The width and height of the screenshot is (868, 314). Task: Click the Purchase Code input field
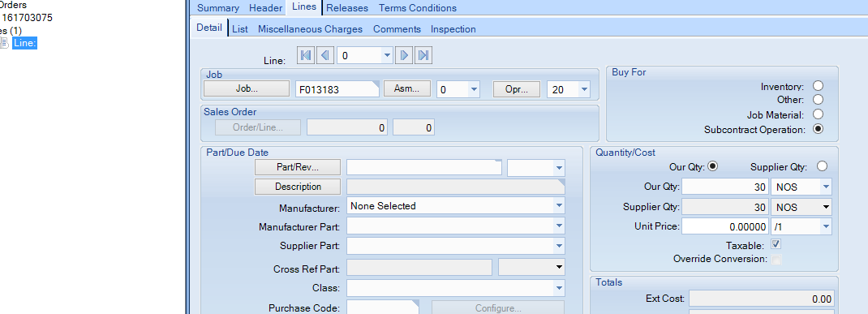(x=383, y=308)
